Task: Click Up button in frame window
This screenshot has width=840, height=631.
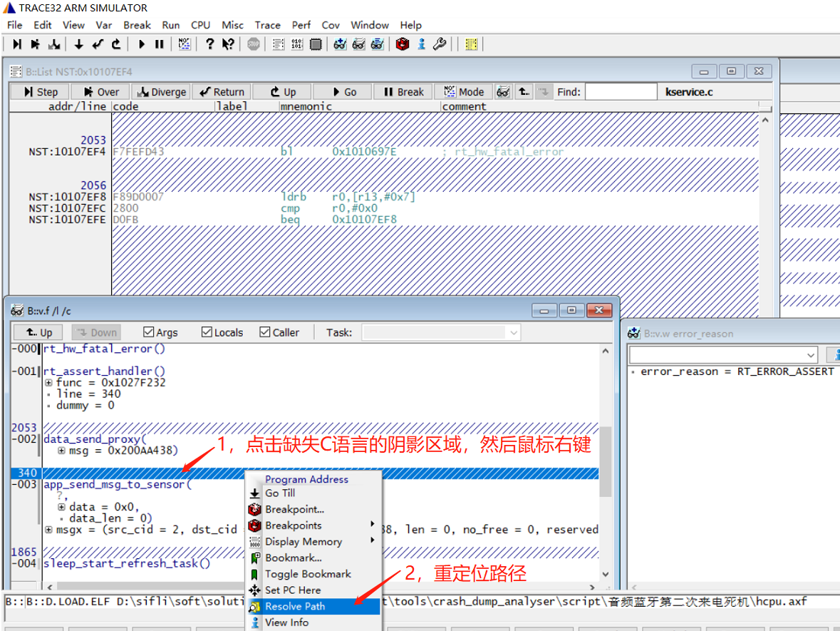Action: (38, 332)
